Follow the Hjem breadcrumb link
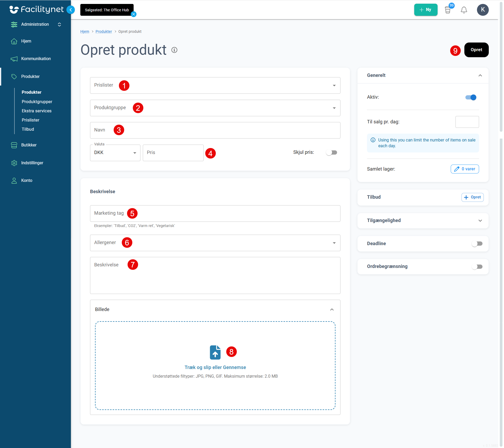504x448 pixels. (x=85, y=31)
